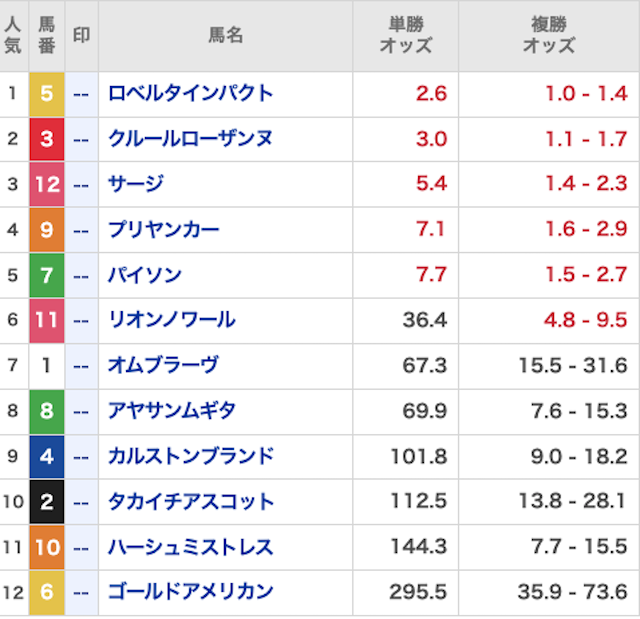This screenshot has width=640, height=619.
Task: Open プリヤンカー horse details
Action: pyautogui.click(x=163, y=230)
